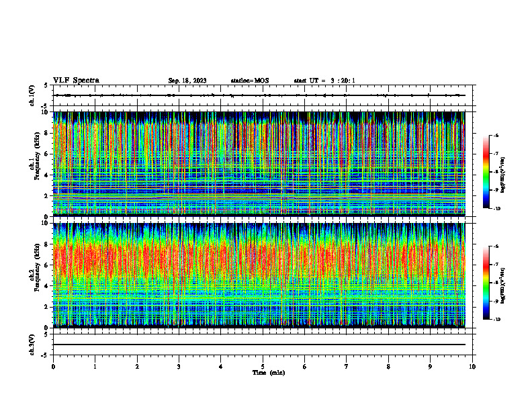Click time axis tick label "6"
The height and width of the screenshot is (411, 532).
[305, 367]
